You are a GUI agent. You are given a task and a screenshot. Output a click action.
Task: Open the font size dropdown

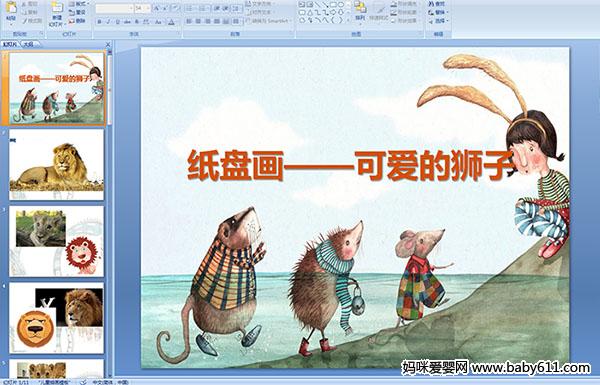pos(148,8)
